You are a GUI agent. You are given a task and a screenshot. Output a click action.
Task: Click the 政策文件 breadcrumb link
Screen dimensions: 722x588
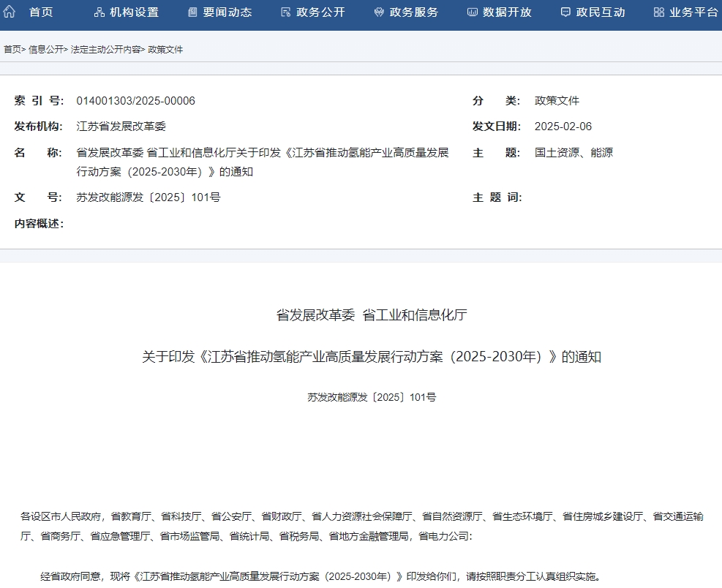165,49
